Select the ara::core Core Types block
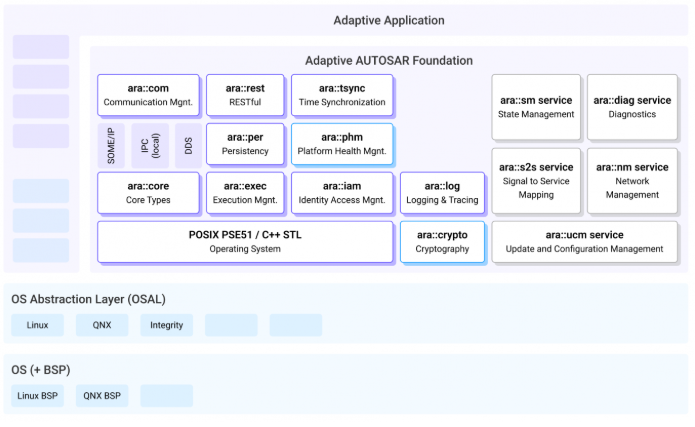 click(x=148, y=193)
